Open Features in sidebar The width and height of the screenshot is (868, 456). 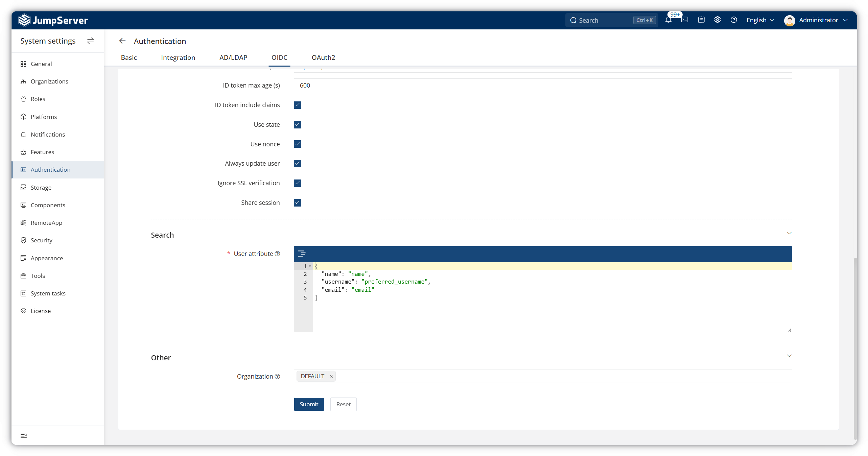(58, 152)
